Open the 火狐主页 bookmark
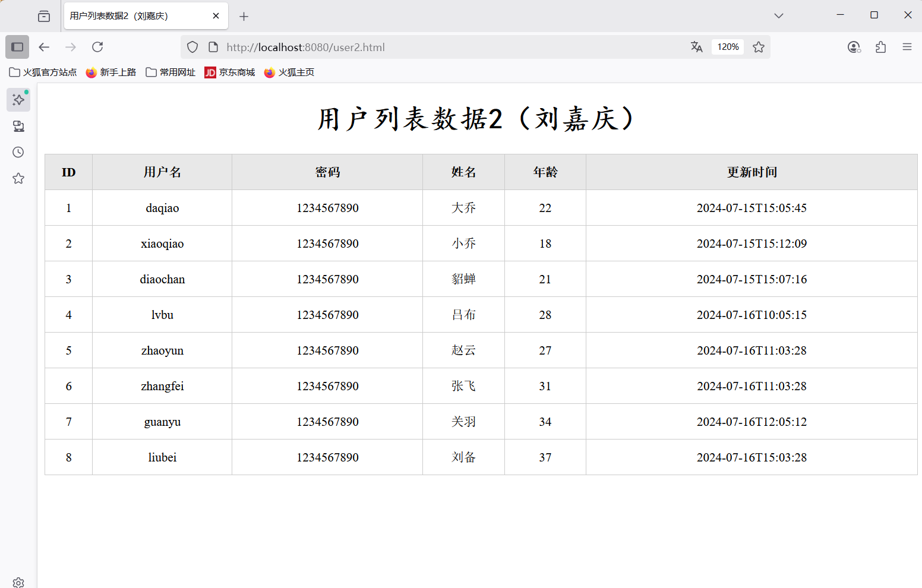Screen dimensions: 922x588 point(289,72)
